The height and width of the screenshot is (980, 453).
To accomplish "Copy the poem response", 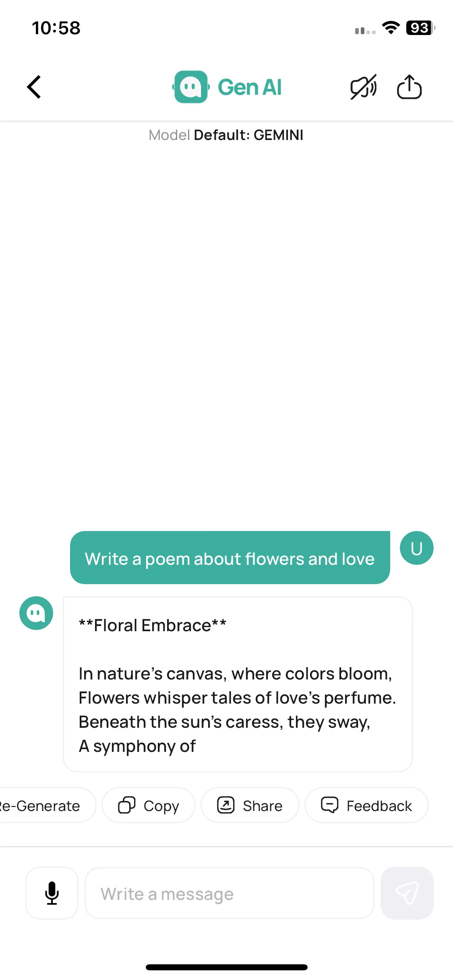I will tap(149, 806).
